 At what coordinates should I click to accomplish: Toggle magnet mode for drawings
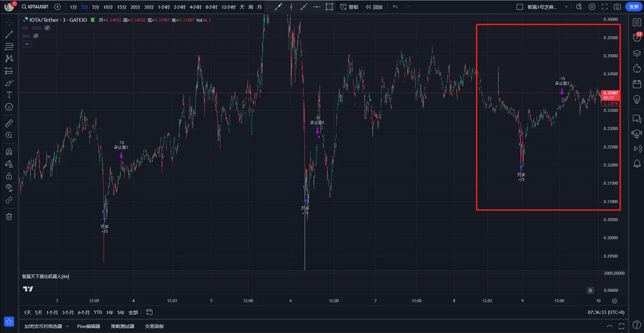pyautogui.click(x=9, y=152)
